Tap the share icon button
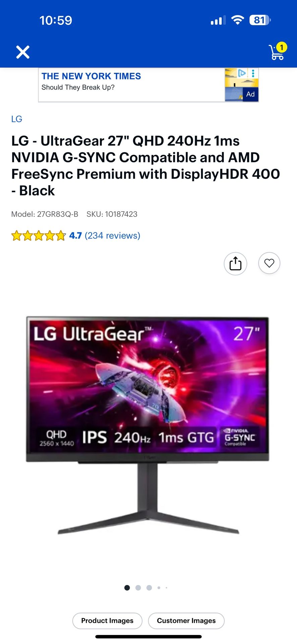This screenshot has width=297, height=644. click(235, 263)
